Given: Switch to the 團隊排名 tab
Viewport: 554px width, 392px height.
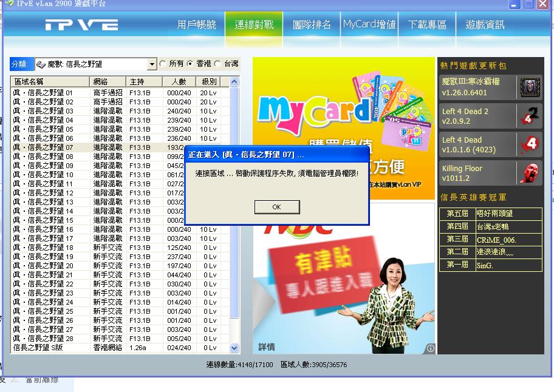Looking at the screenshot, I should tap(312, 25).
